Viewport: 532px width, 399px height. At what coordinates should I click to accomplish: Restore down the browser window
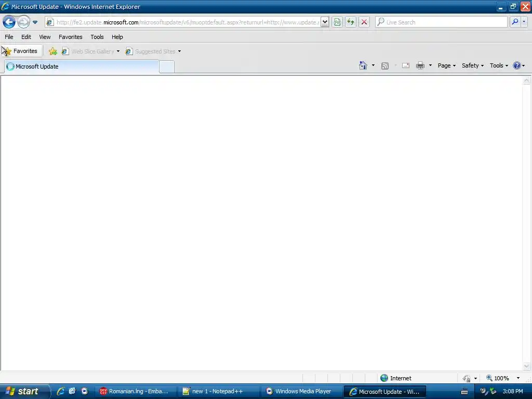[x=513, y=6]
